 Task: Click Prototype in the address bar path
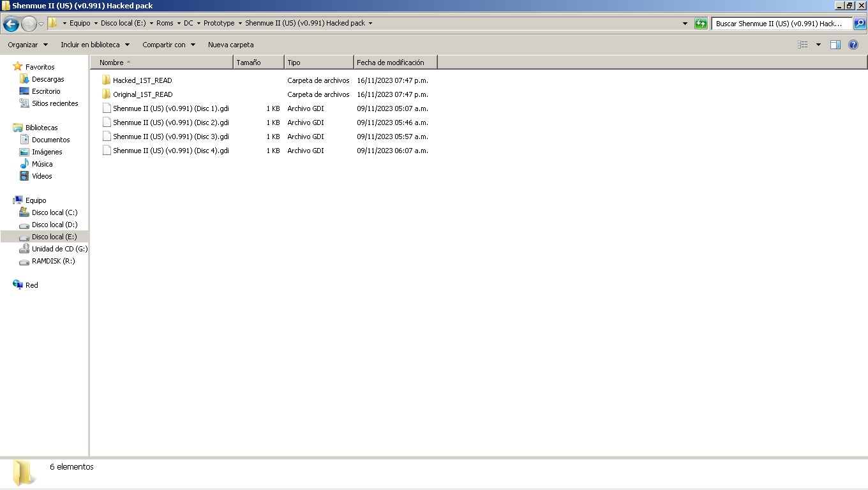click(219, 23)
